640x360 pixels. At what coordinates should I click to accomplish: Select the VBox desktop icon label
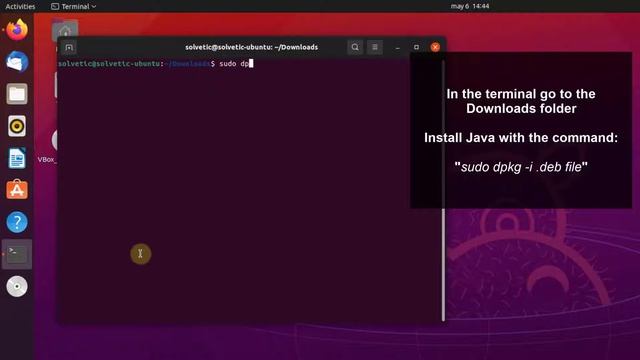pyautogui.click(x=47, y=160)
